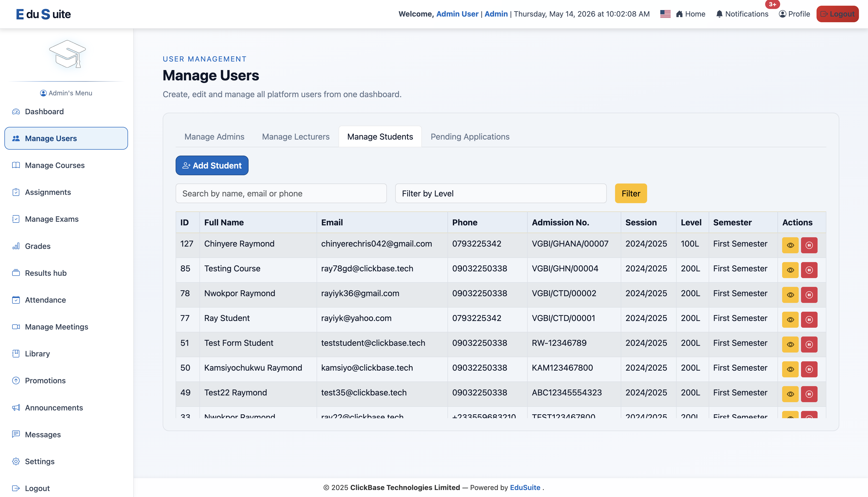Switch to the Manage Lecturers tab

295,136
